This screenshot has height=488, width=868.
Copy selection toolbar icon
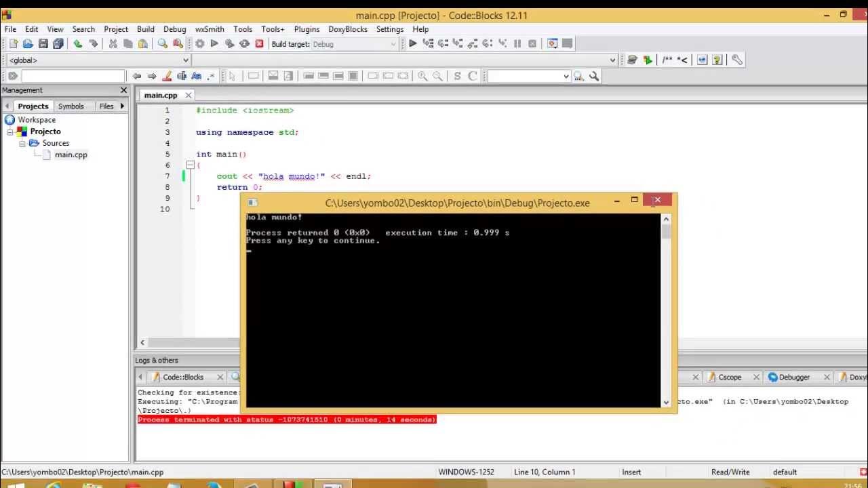127,44
